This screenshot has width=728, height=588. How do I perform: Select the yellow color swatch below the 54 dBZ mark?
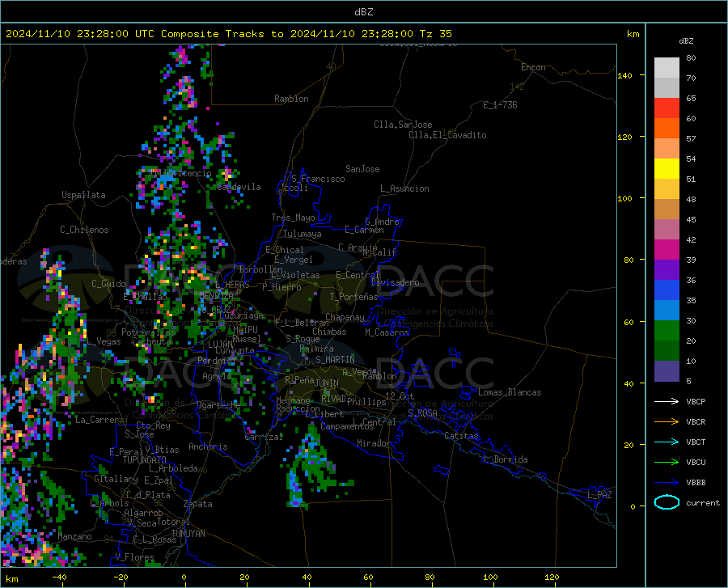point(667,169)
